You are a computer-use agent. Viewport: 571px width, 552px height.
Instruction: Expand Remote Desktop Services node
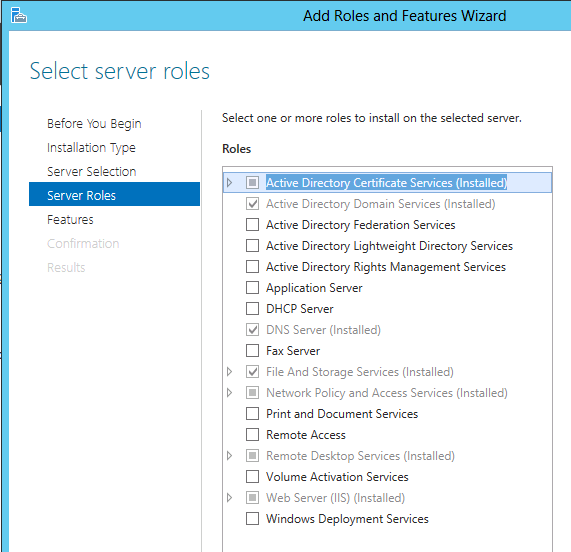coord(229,456)
